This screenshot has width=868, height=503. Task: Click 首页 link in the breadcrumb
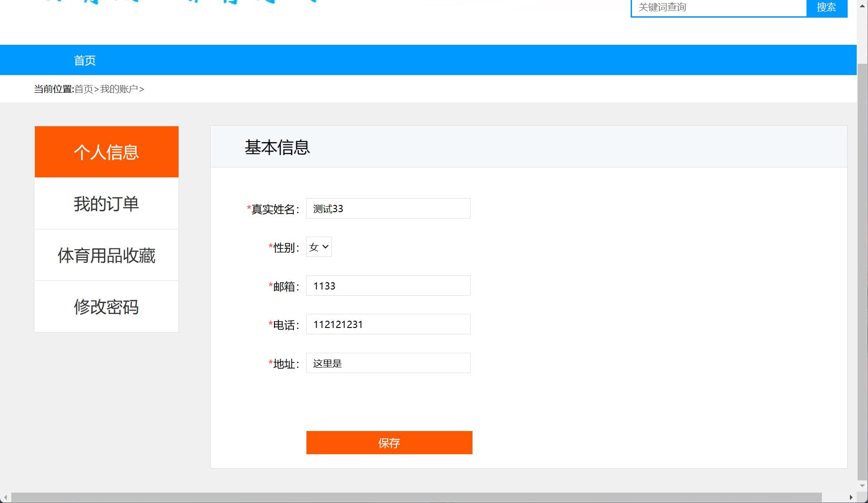coord(84,89)
